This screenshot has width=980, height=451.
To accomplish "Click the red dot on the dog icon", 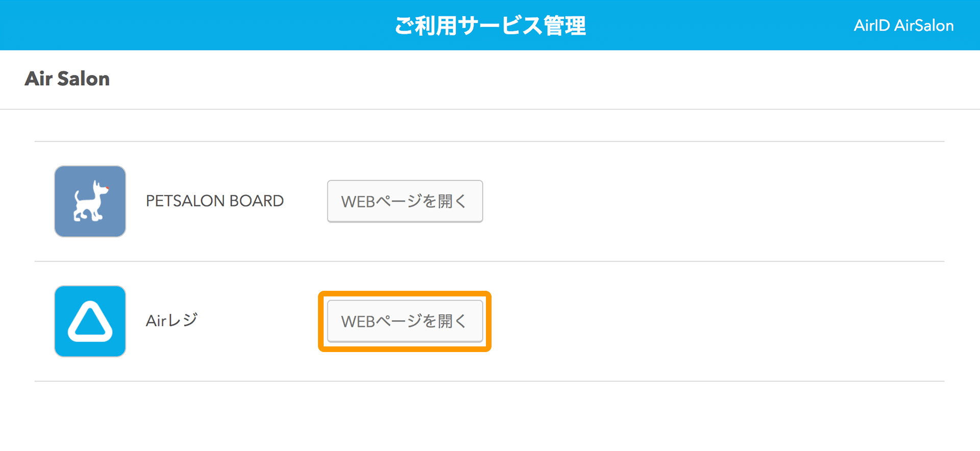I will pos(108,188).
